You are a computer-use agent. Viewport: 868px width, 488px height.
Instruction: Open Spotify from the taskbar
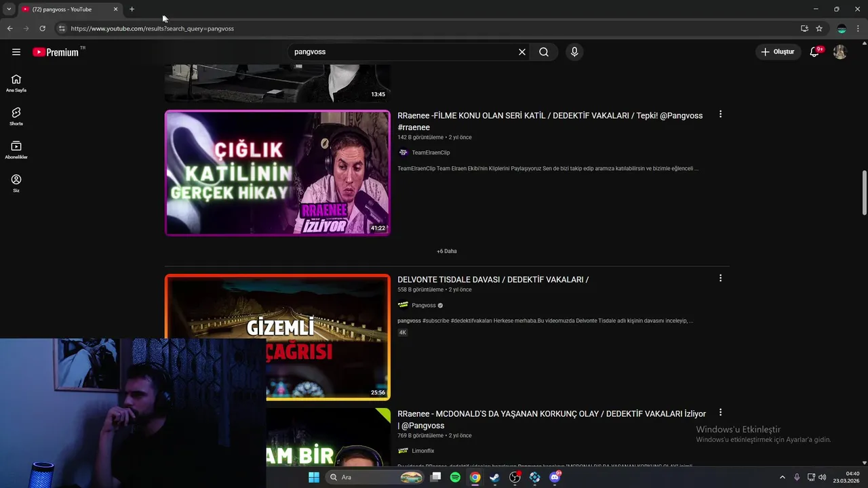click(455, 477)
